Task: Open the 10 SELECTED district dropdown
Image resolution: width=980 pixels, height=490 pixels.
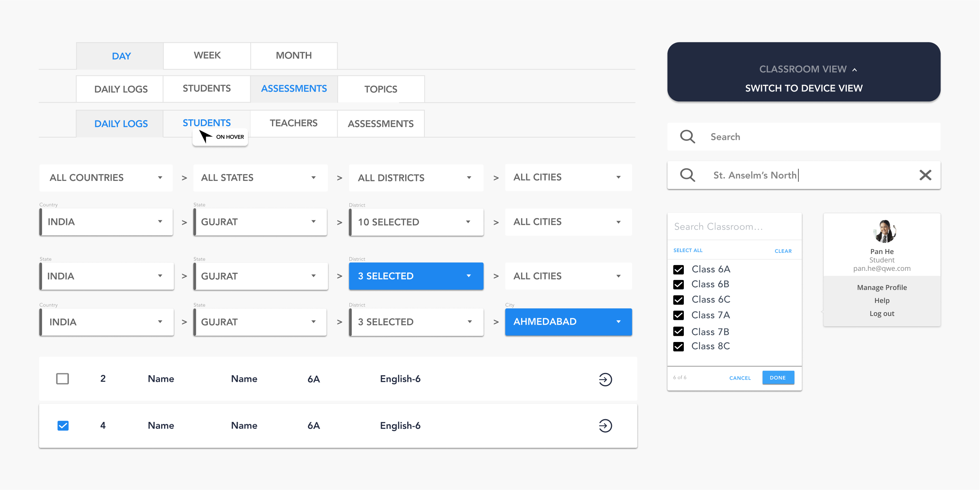Action: point(416,222)
